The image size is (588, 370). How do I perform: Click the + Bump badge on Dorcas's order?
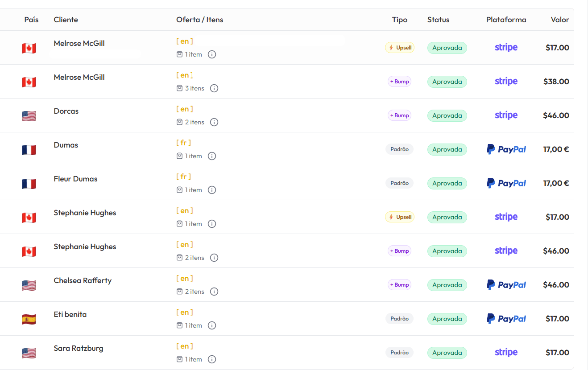pos(399,115)
